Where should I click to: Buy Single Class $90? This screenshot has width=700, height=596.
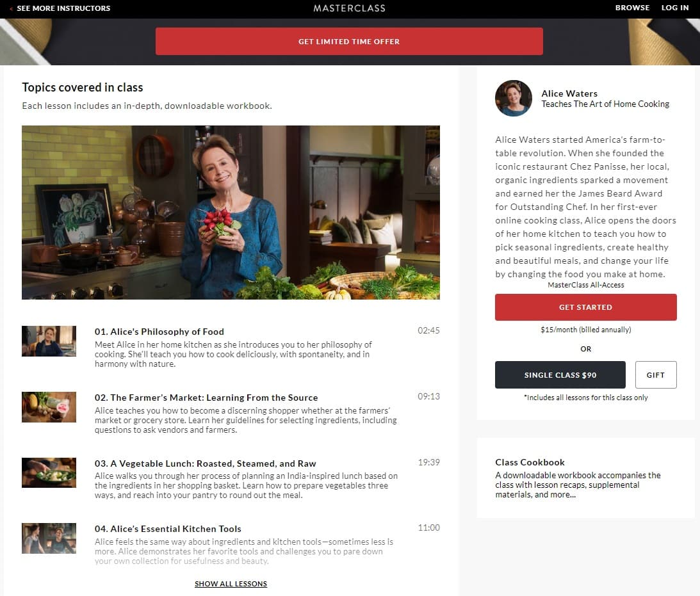[560, 375]
